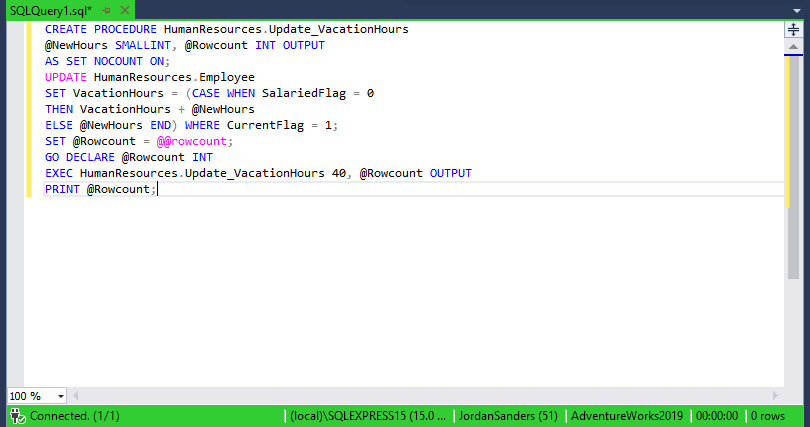Open the 100 % zoom dropdown
810x427 pixels.
(x=60, y=396)
